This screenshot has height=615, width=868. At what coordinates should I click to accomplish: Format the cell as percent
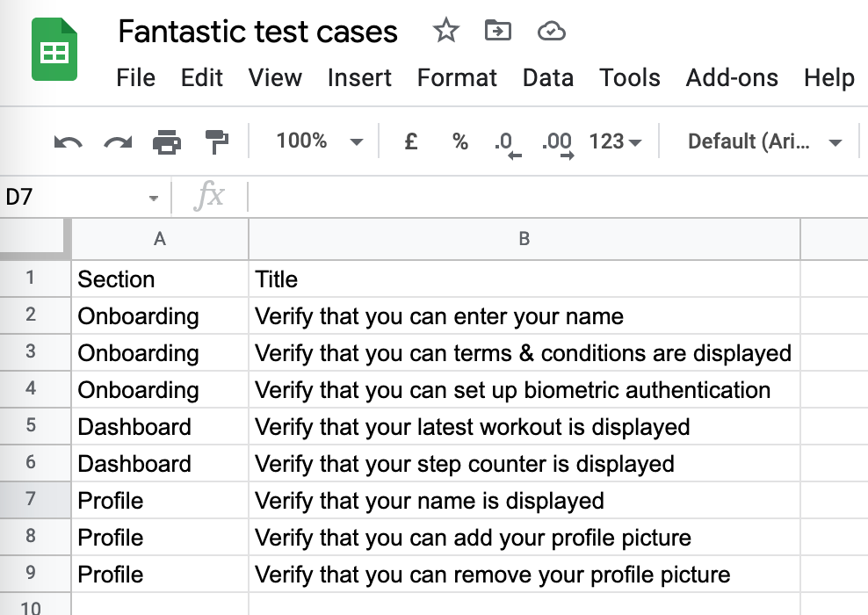[459, 141]
